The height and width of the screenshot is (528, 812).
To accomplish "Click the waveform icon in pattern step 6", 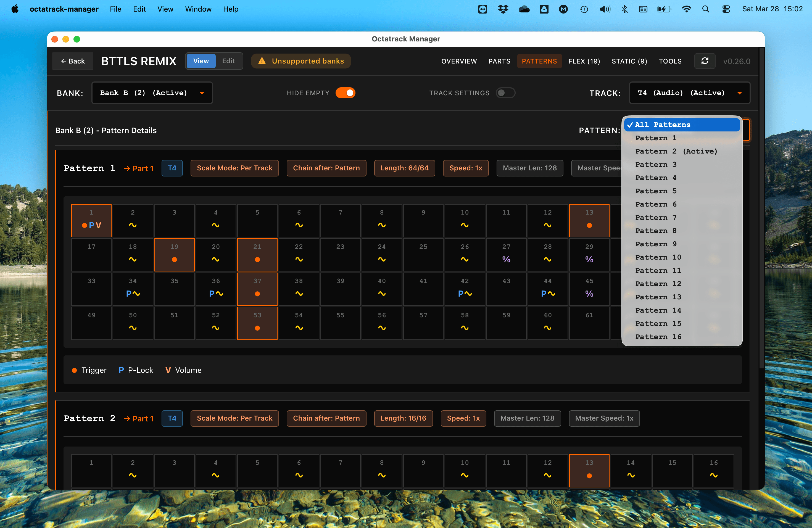I will (x=299, y=225).
